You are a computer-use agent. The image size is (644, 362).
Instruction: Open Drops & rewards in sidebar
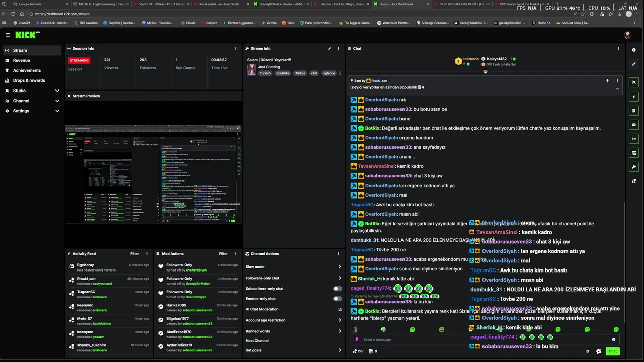32,80
